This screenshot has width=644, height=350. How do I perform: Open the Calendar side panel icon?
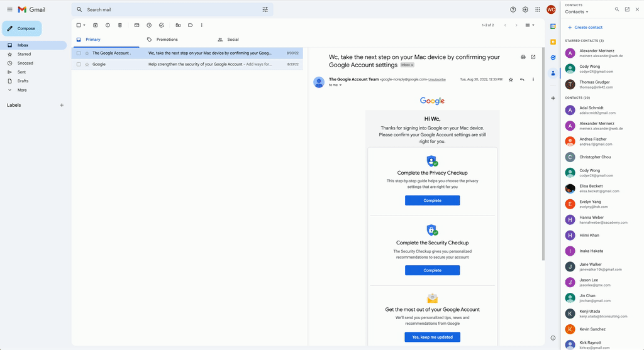coord(553,26)
